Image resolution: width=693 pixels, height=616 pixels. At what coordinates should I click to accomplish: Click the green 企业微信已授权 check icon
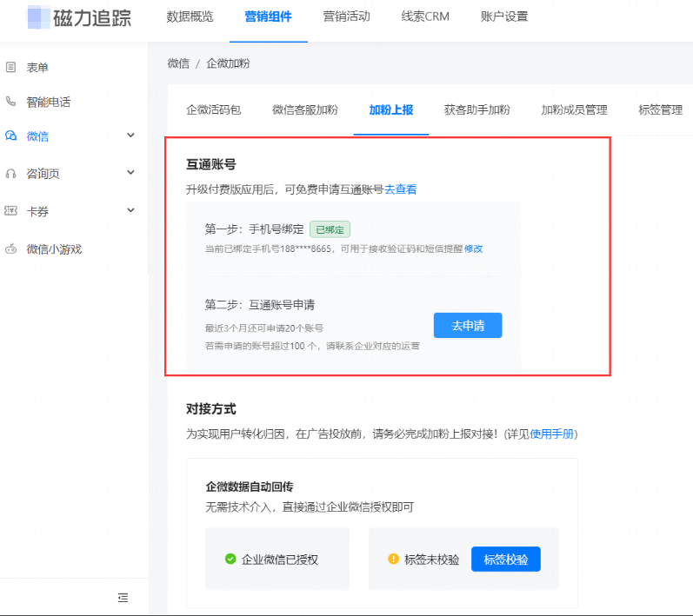pyautogui.click(x=230, y=559)
